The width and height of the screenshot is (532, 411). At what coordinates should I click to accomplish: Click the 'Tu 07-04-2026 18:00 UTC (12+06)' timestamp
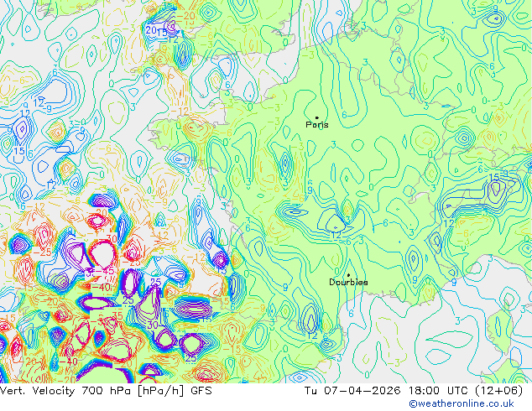click(414, 391)
